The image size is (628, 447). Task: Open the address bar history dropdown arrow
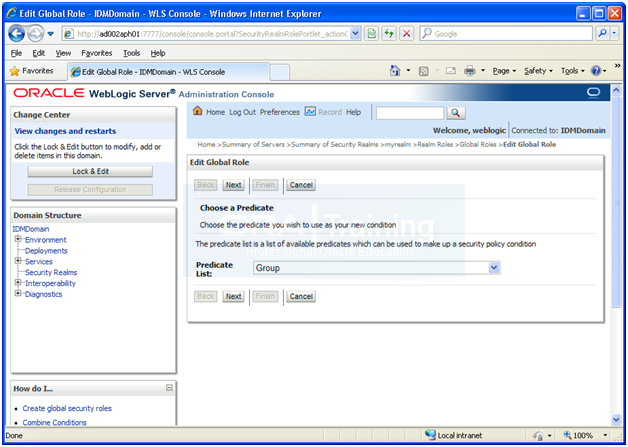355,34
